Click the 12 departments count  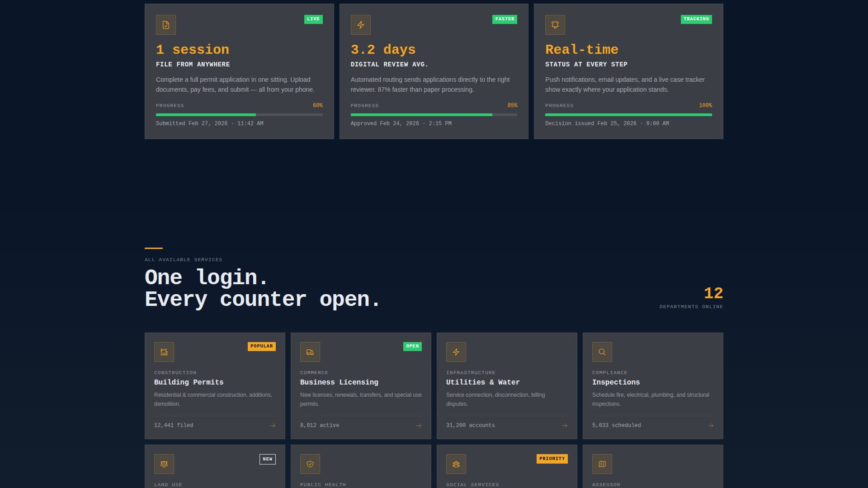click(x=713, y=293)
